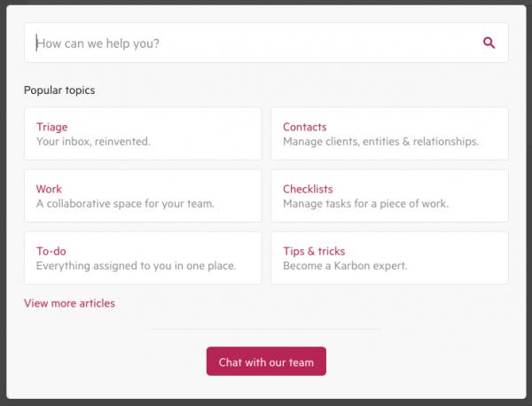Click the text cursor in the search box
Image resolution: width=532 pixels, height=406 pixels.
[36, 43]
